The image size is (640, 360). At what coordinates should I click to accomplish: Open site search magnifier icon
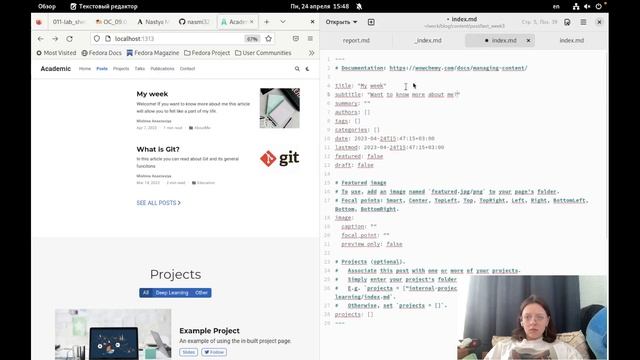pos(297,69)
